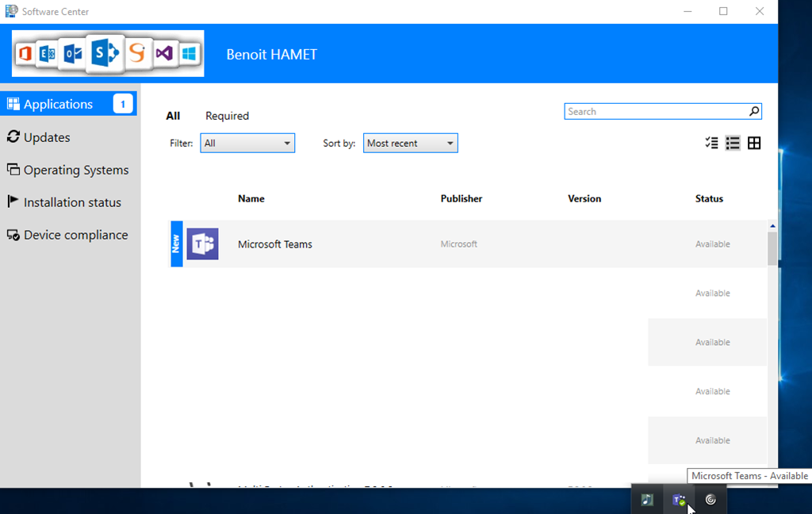
Task: Open Device compliance page
Action: pos(75,235)
